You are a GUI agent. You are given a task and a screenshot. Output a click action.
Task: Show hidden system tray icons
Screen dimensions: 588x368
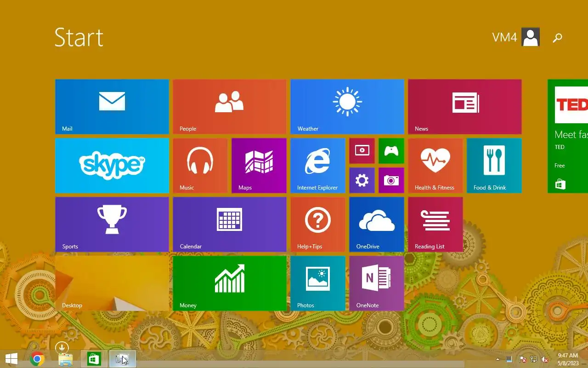(x=498, y=359)
